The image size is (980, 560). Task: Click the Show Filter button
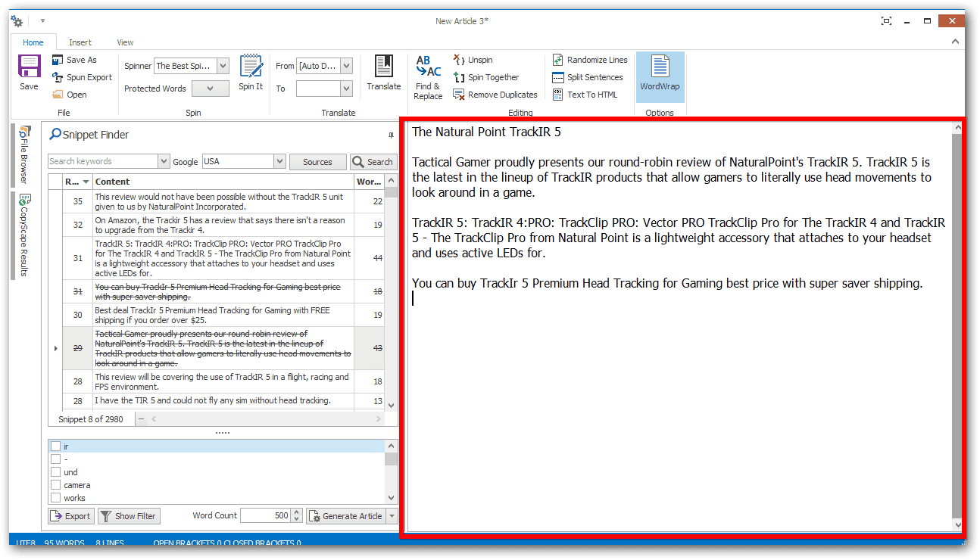128,516
